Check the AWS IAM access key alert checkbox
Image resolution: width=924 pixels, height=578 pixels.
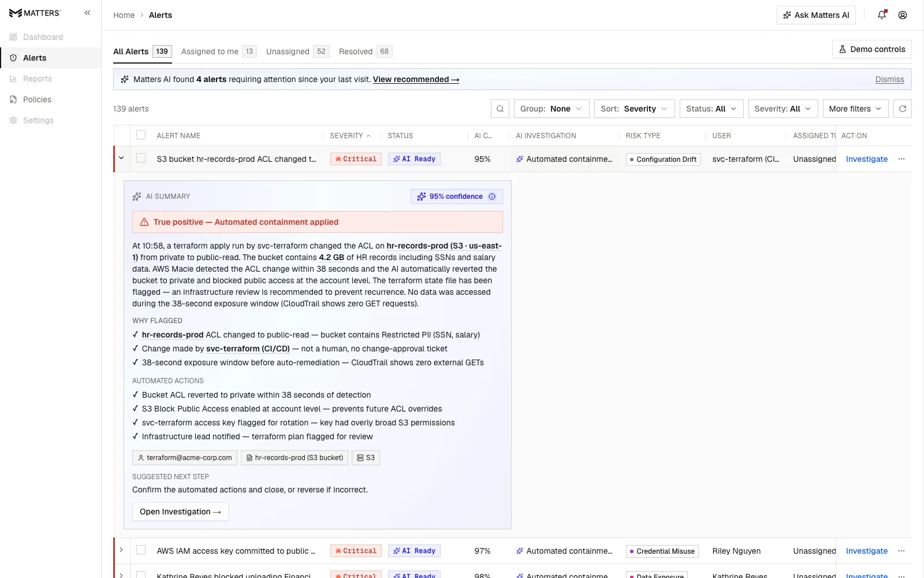point(141,550)
